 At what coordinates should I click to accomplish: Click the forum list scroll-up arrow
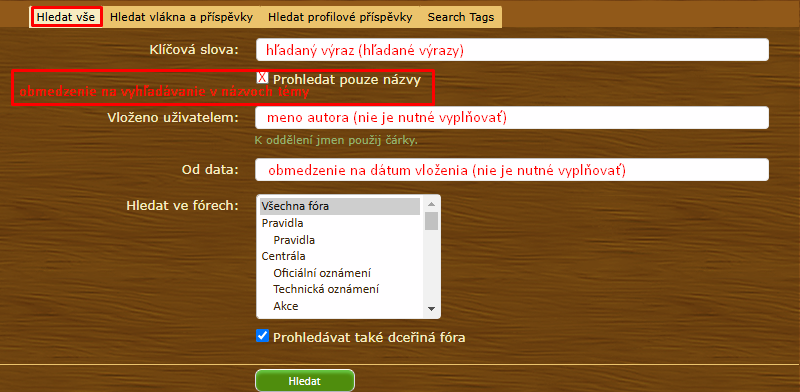coord(432,204)
